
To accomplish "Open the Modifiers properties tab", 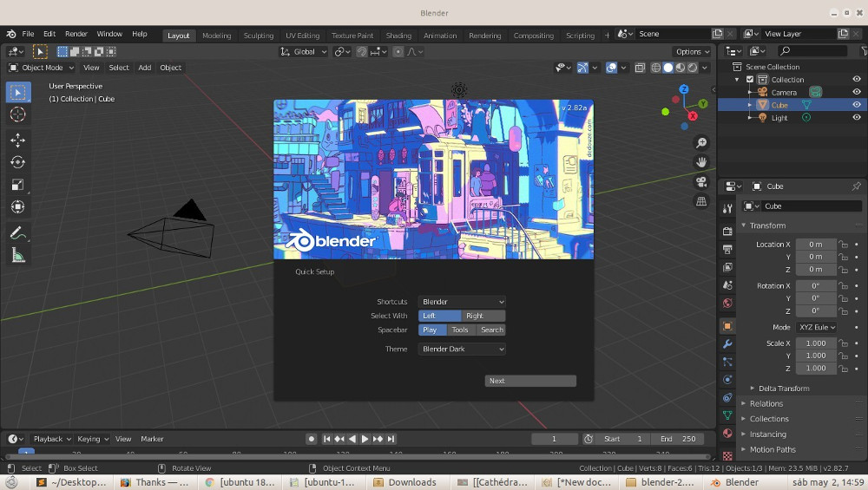I will tap(727, 344).
